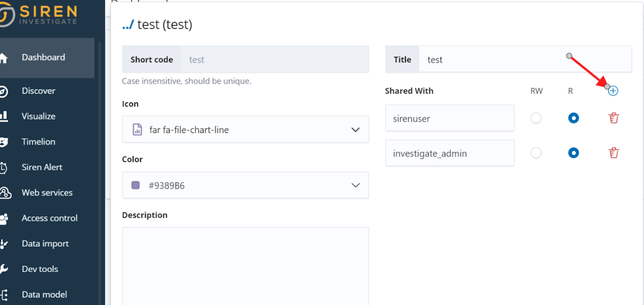Click the Web services cloud icon
The height and width of the screenshot is (305, 644).
[5, 193]
